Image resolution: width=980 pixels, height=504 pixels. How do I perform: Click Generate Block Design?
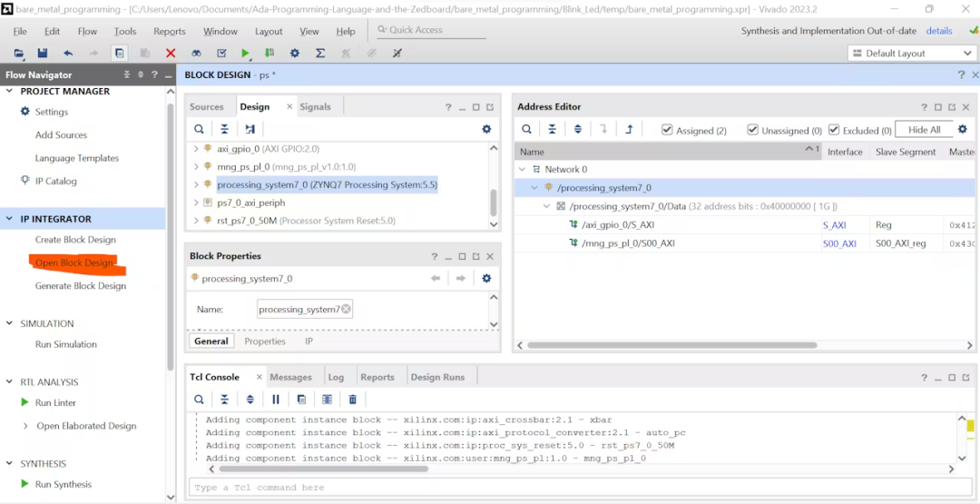pos(81,286)
